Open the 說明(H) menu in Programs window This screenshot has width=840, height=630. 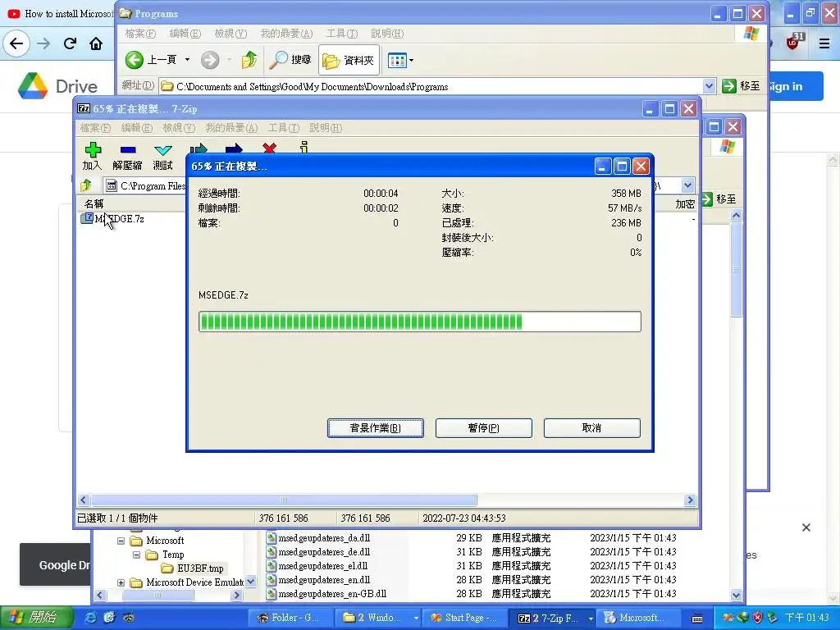[x=387, y=33]
